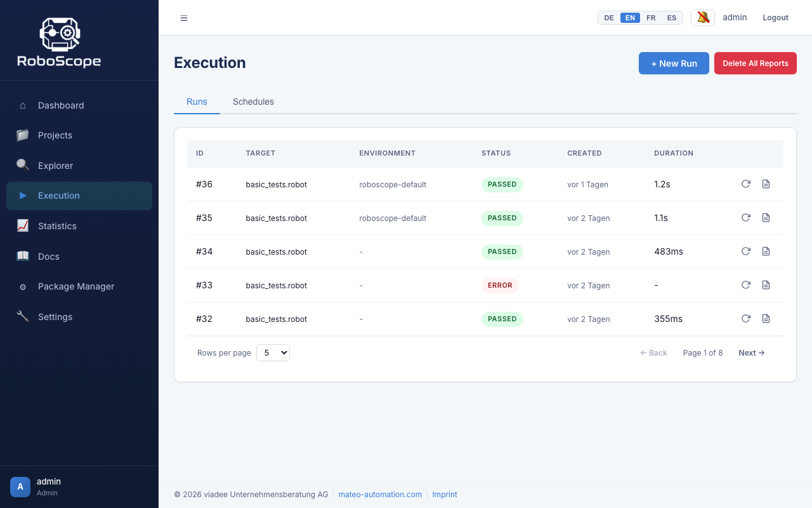Select the DE language option
Image resolution: width=812 pixels, height=508 pixels.
click(608, 18)
